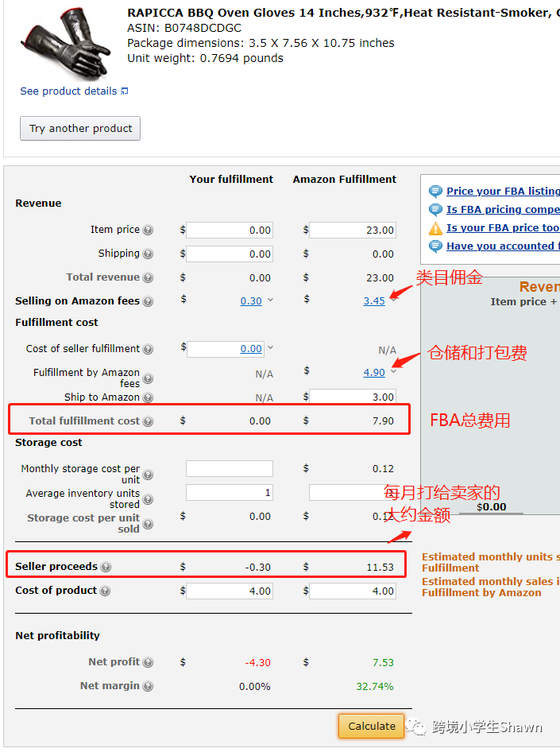Image resolution: width=560 pixels, height=752 pixels.
Task: Open the 0.30 selling fees link
Action: coord(251,301)
